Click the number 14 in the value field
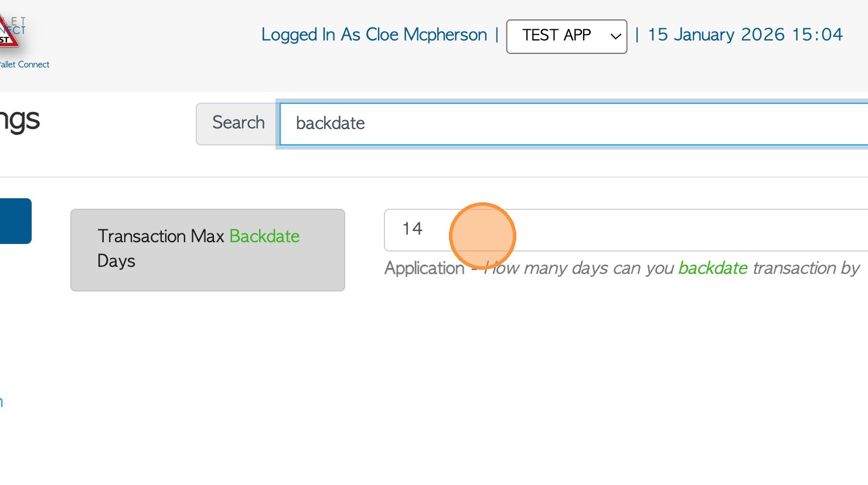Viewport: 868px width, 485px height. point(412,229)
